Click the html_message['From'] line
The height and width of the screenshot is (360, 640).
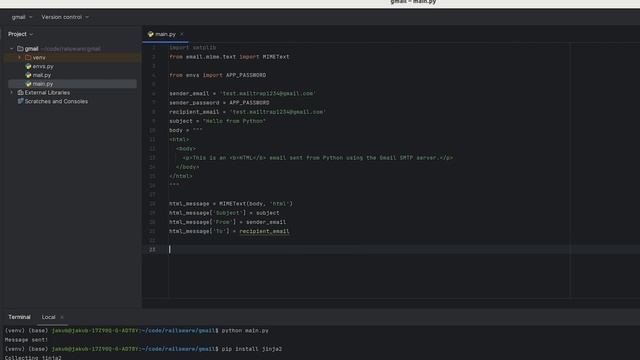point(228,222)
